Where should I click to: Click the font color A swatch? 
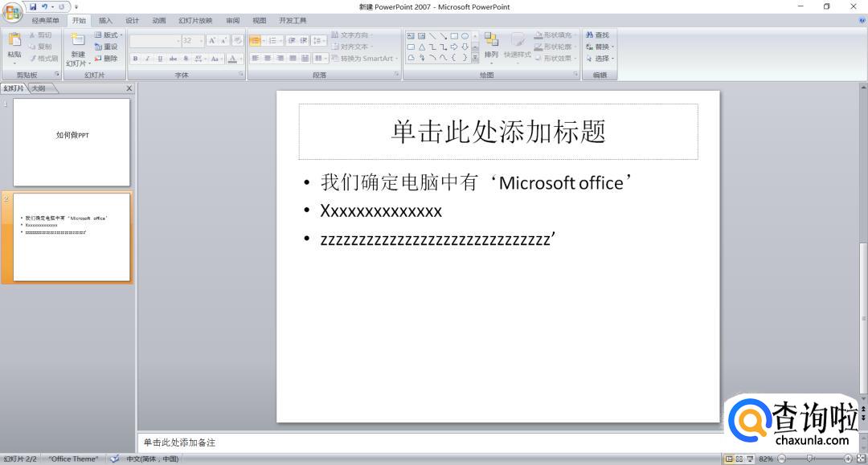232,58
